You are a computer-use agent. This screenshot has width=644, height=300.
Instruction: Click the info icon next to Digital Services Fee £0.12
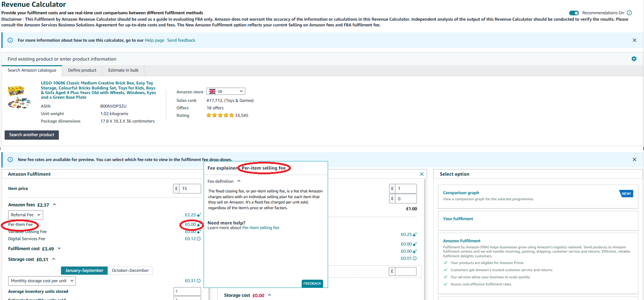point(199,239)
